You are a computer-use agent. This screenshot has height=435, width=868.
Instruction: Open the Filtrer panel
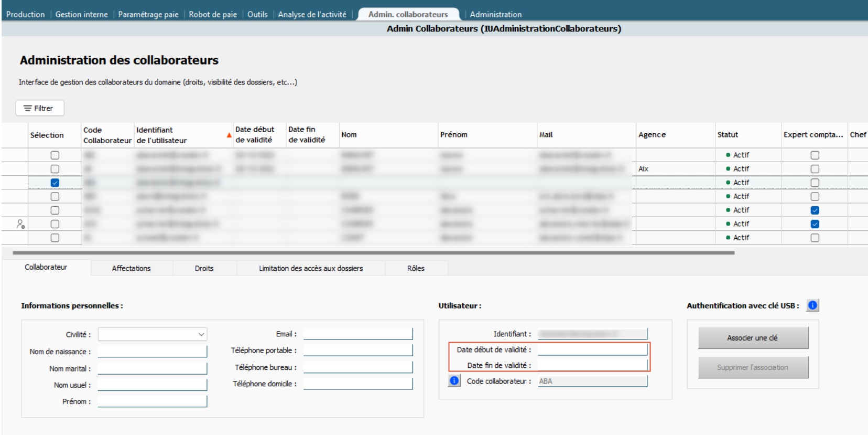pos(40,108)
